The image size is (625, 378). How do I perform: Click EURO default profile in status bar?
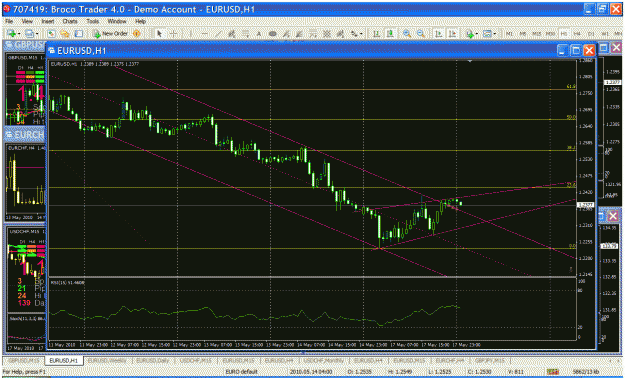click(241, 372)
